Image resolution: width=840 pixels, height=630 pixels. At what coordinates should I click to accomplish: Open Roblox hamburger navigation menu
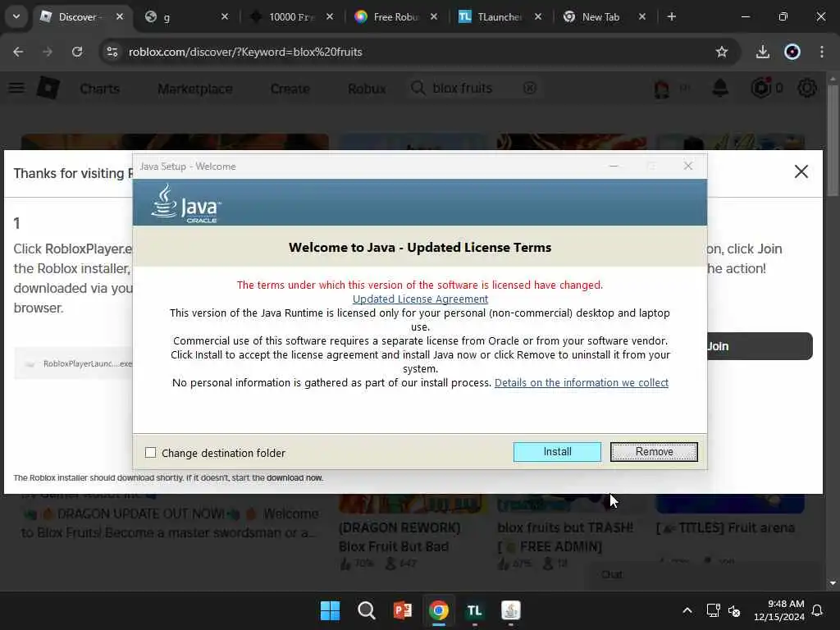click(x=16, y=88)
